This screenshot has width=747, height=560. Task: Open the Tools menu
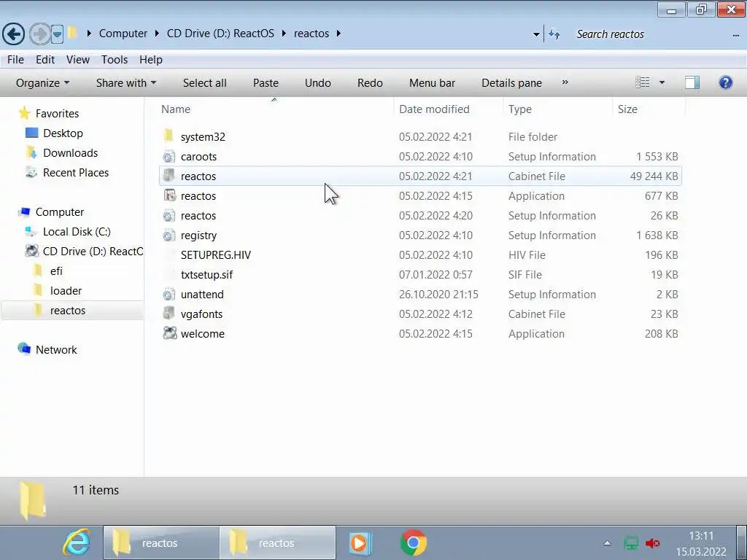pyautogui.click(x=115, y=60)
